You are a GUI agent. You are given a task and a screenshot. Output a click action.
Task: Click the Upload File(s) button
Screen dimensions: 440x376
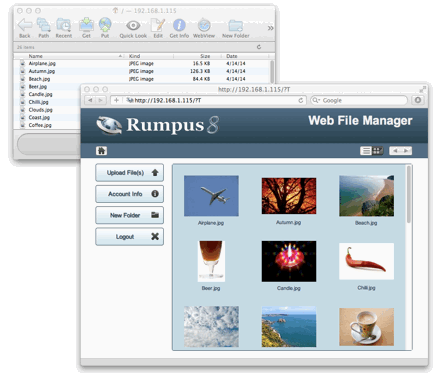[x=129, y=172]
